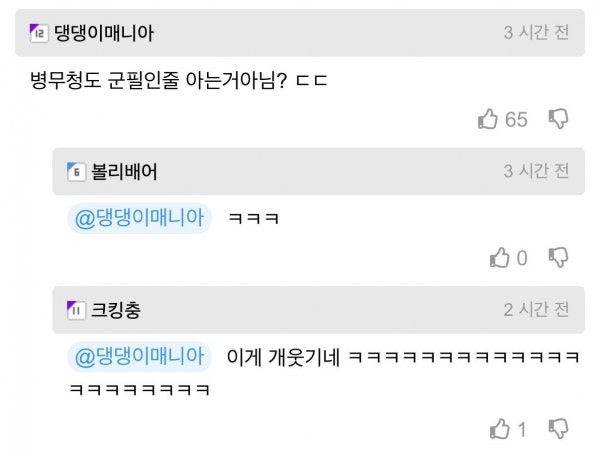Dislike 댕댕이매니아's top comment

tap(558, 119)
